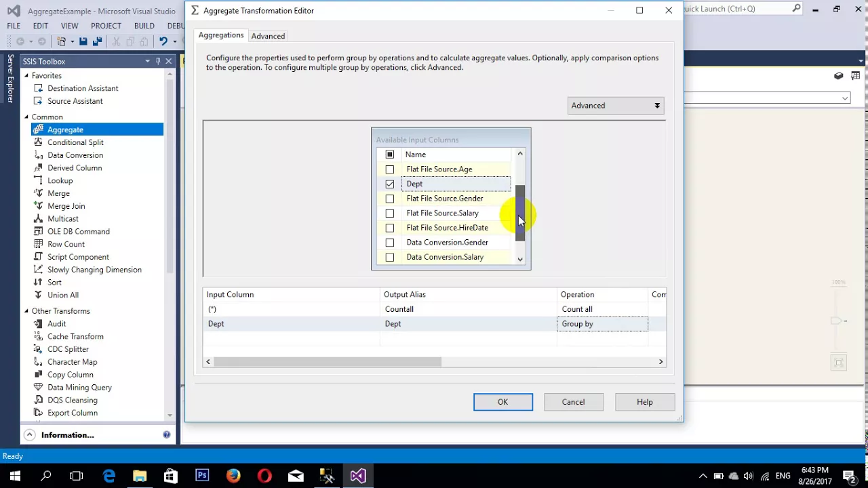Check Data Conversion.Gender column
868x488 pixels.
pos(390,243)
